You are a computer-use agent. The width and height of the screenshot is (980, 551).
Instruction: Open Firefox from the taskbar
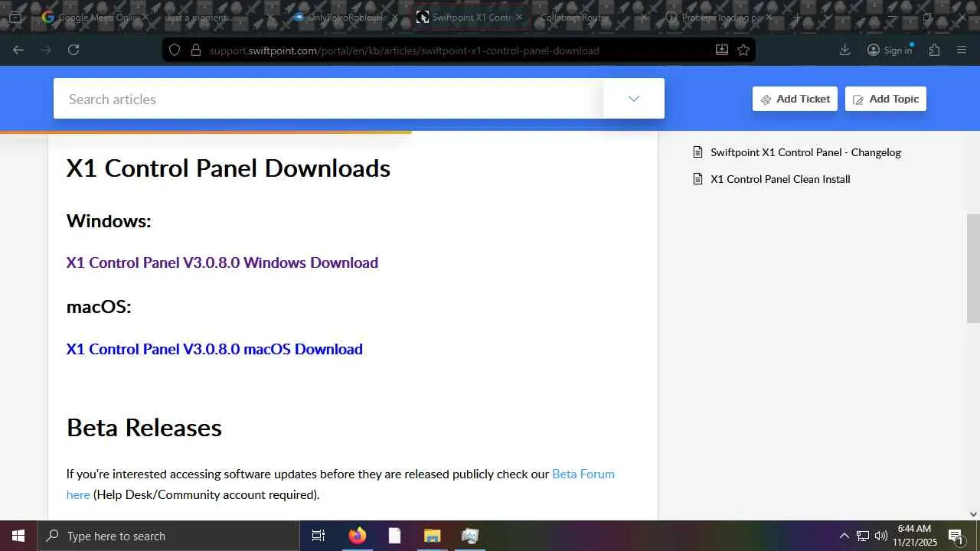tap(357, 536)
